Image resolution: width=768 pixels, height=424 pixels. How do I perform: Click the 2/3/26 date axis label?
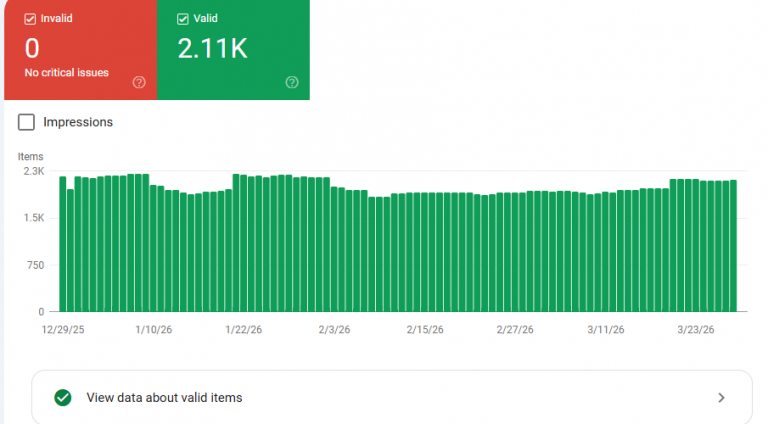click(x=335, y=330)
